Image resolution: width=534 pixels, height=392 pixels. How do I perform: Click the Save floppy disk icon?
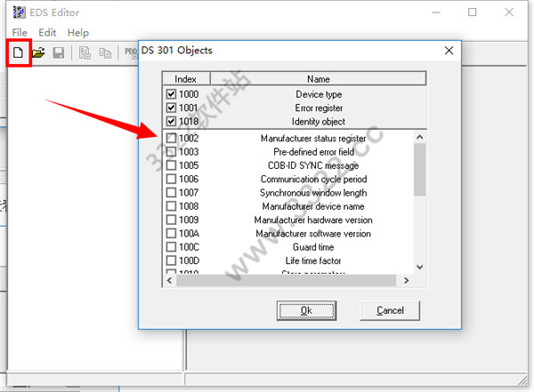[59, 52]
